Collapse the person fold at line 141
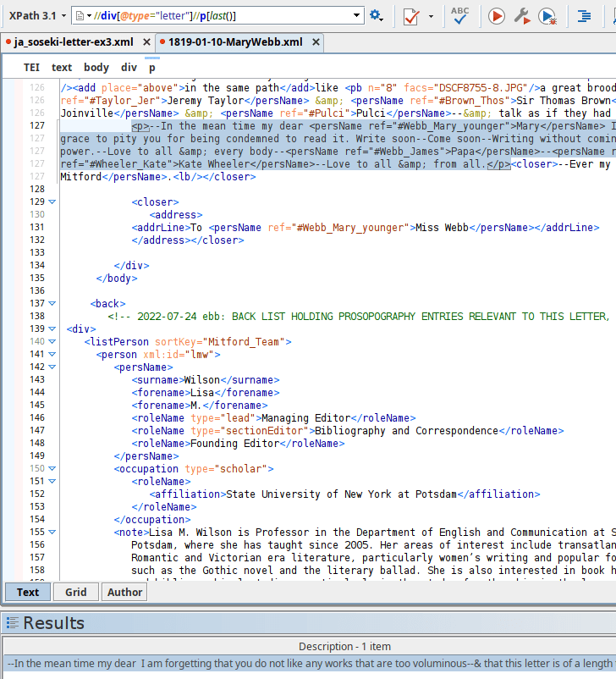This screenshot has height=679, width=616. tap(52, 354)
